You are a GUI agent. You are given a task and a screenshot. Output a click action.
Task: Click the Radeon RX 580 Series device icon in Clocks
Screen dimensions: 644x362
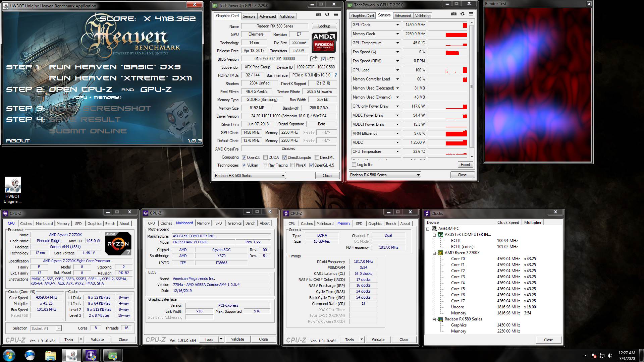(x=440, y=319)
